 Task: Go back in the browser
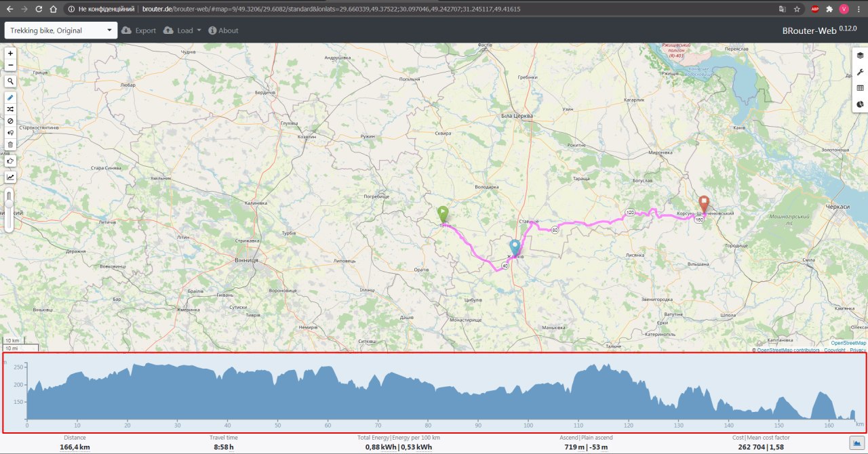tap(9, 9)
